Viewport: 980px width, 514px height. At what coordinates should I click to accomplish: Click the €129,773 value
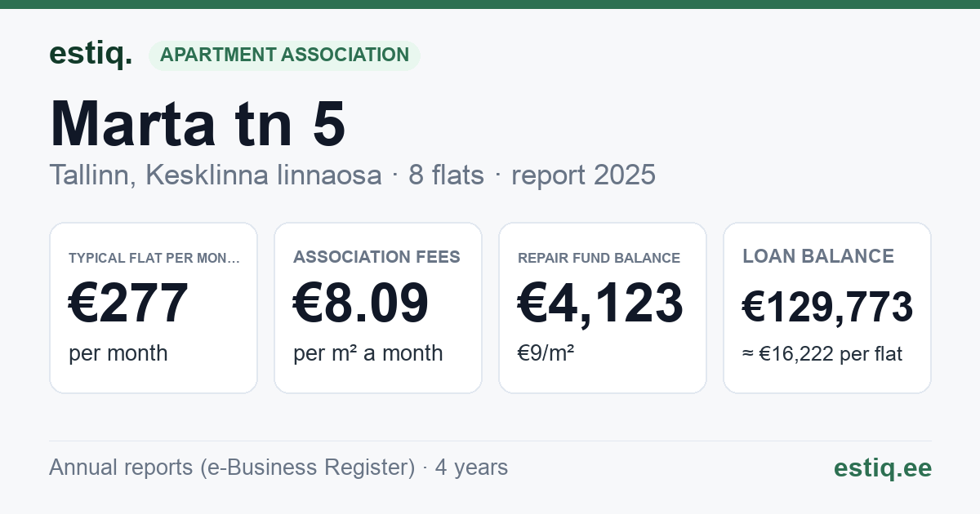(827, 307)
